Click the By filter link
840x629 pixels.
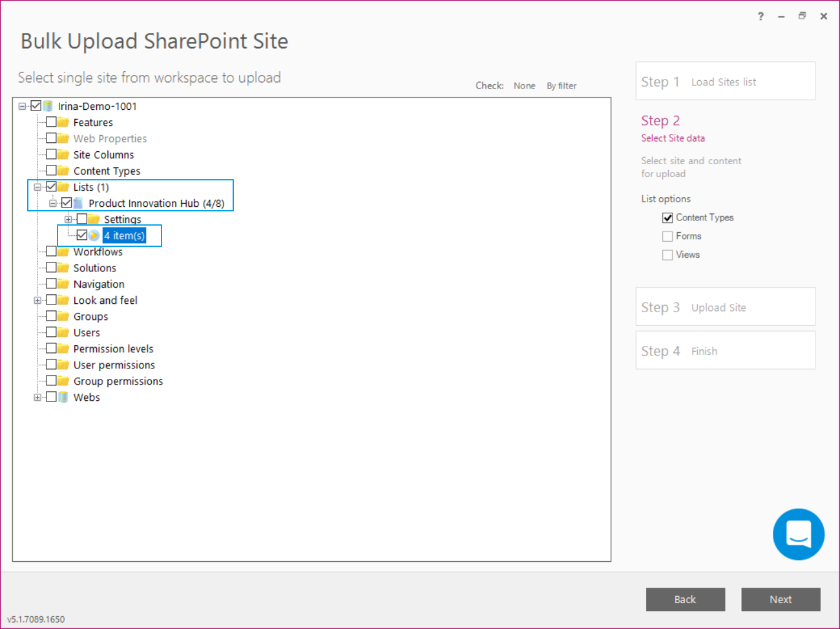[x=561, y=85]
